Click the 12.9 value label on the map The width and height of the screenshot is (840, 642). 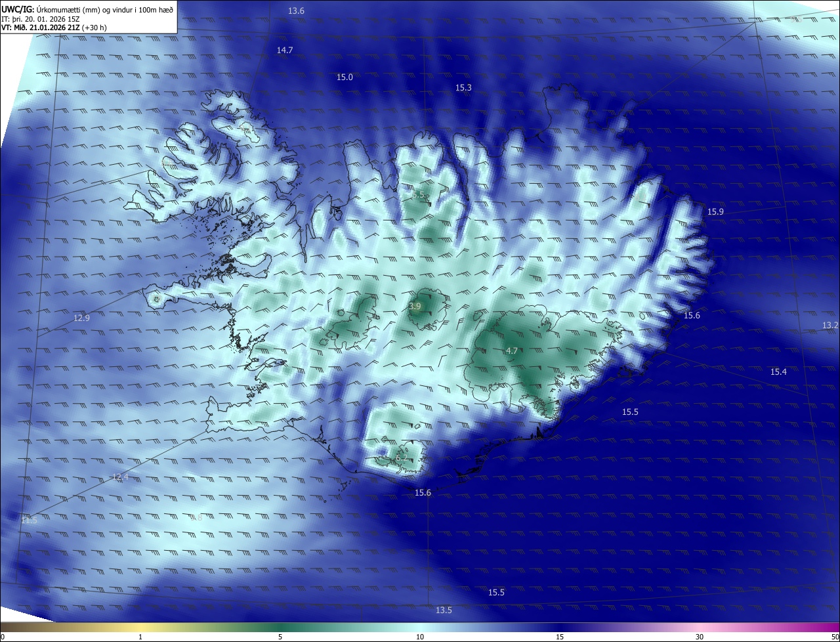click(x=81, y=318)
